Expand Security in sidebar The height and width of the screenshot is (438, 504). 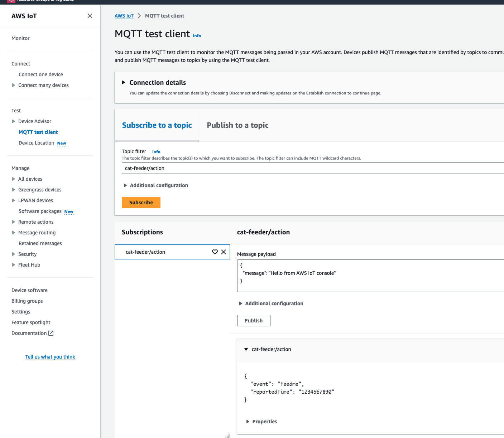[x=14, y=254]
